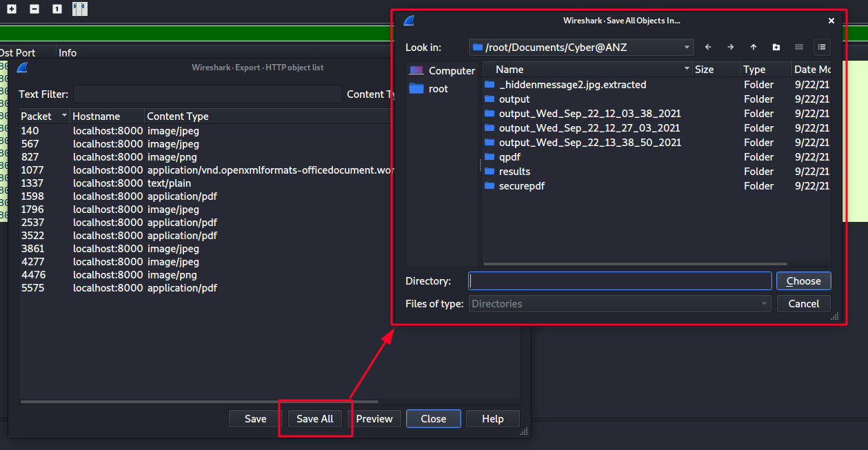The image size is (868, 450).
Task: Click the Wireshark fin icon in the Export dialog title
Action: [x=22, y=68]
